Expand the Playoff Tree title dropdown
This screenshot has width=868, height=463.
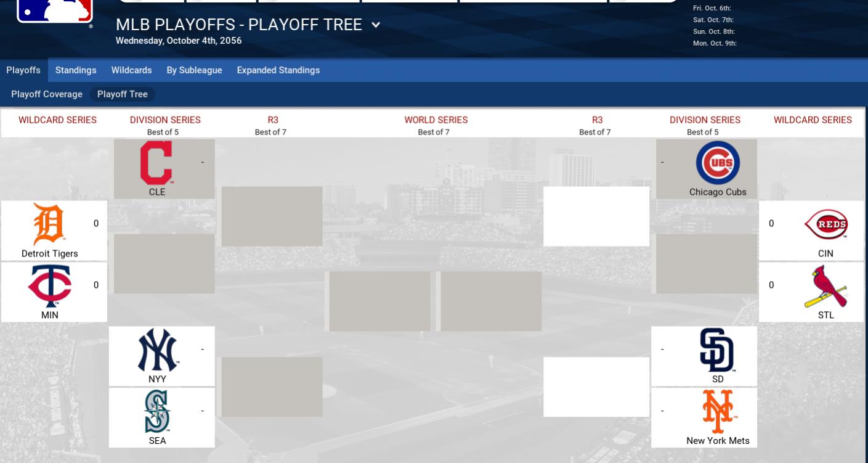pos(376,25)
